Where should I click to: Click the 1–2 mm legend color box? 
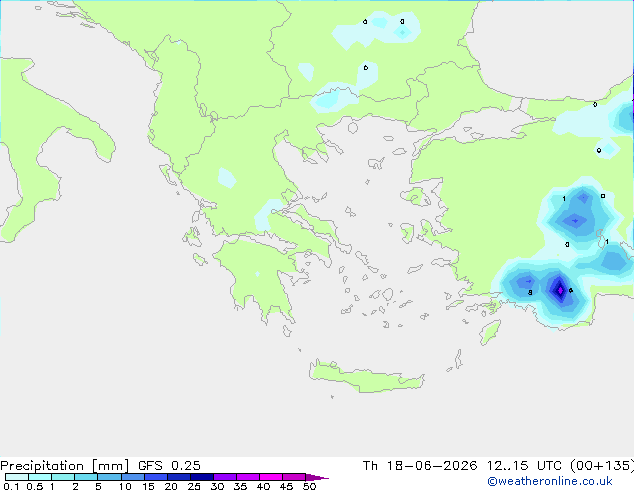63,477
